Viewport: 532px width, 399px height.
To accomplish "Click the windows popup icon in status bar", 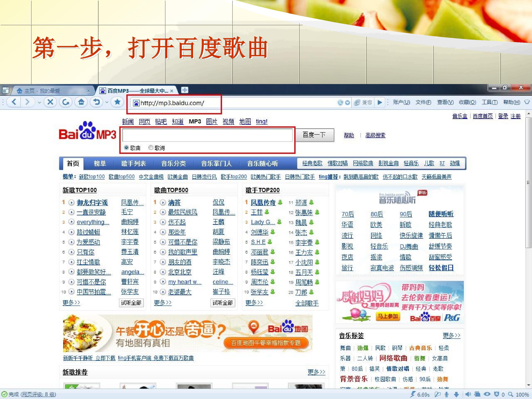I will [477, 394].
